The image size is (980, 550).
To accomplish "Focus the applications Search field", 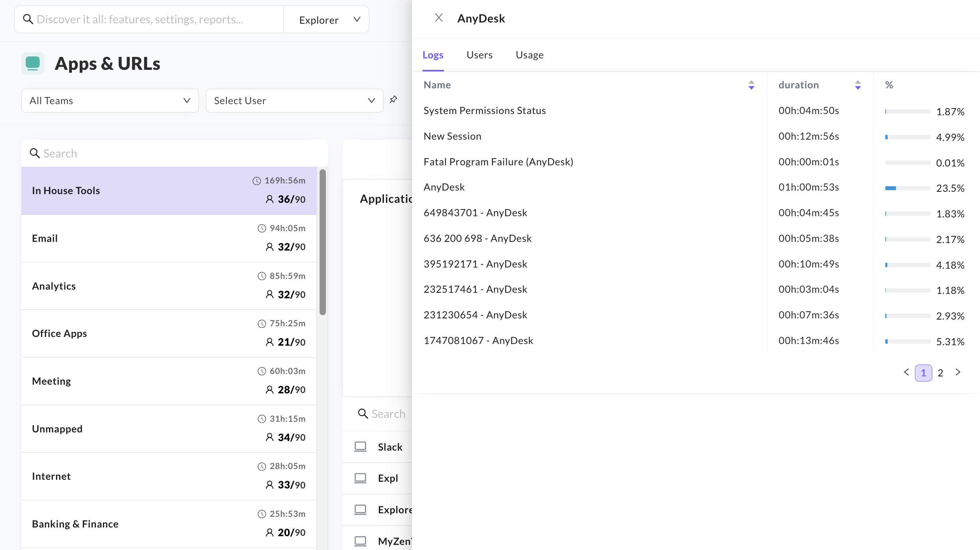I will coord(389,413).
